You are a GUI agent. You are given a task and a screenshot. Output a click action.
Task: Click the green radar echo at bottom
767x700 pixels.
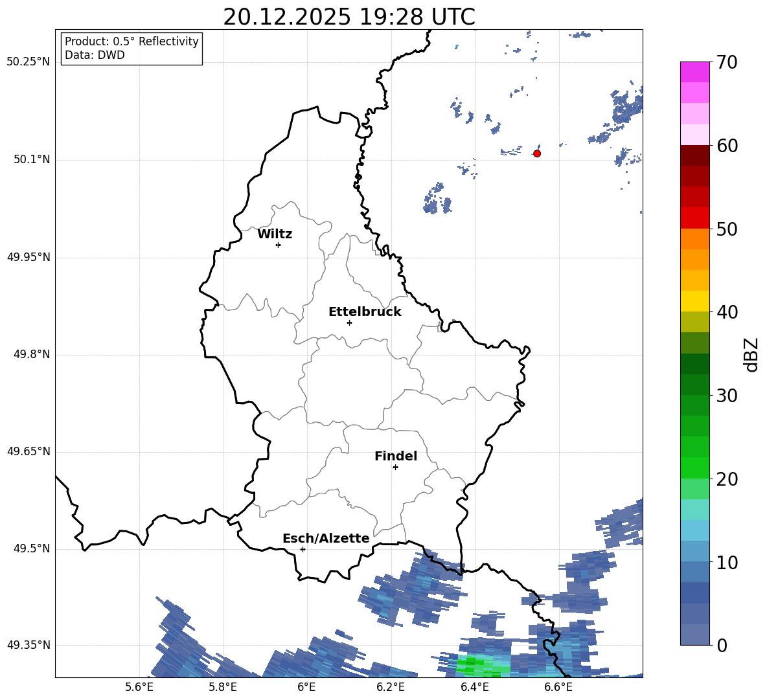point(482,666)
